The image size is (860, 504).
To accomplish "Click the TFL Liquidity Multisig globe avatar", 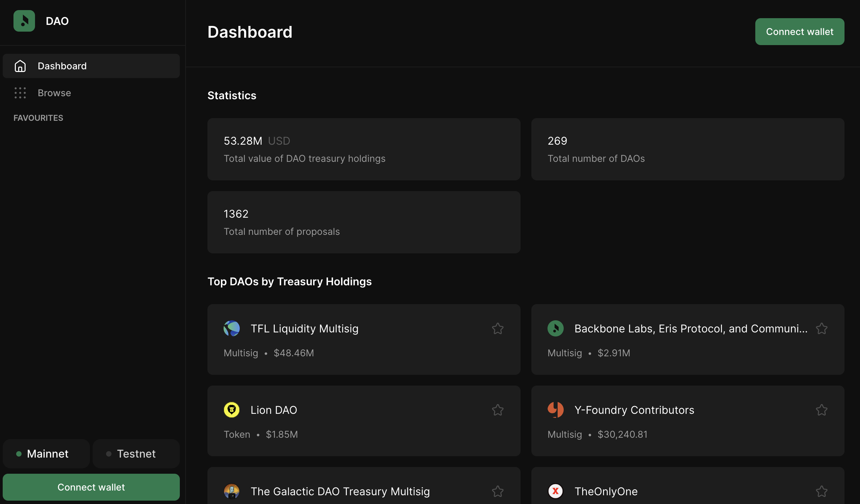I will click(231, 328).
